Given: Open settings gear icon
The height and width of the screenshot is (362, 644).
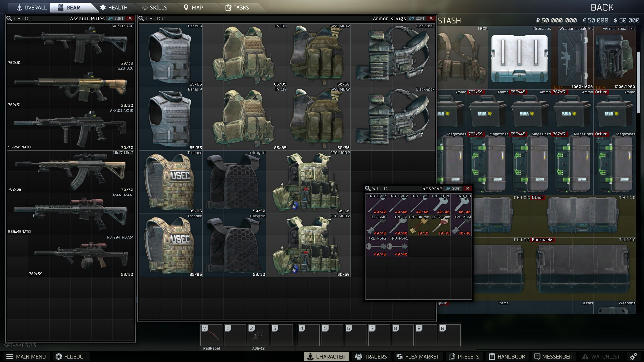Looking at the screenshot, I should 633,357.
